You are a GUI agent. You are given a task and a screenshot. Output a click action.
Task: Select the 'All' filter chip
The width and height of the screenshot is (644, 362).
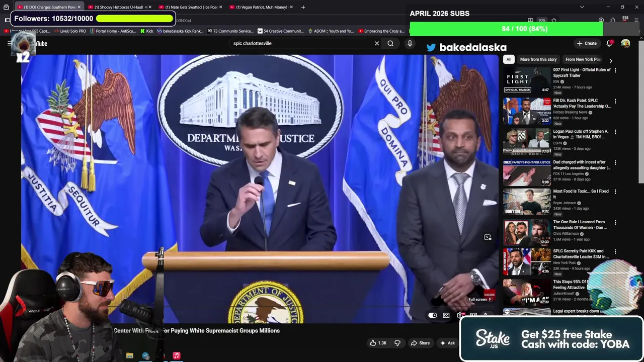click(509, 59)
